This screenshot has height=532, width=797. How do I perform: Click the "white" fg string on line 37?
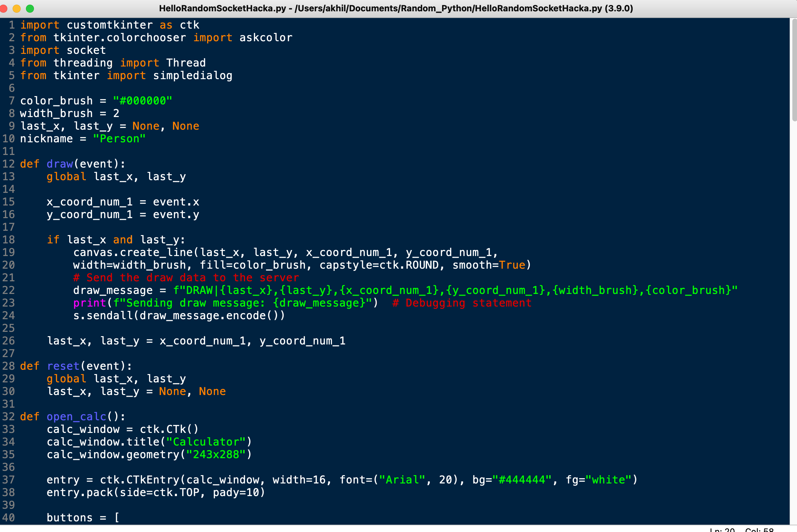tap(608, 480)
